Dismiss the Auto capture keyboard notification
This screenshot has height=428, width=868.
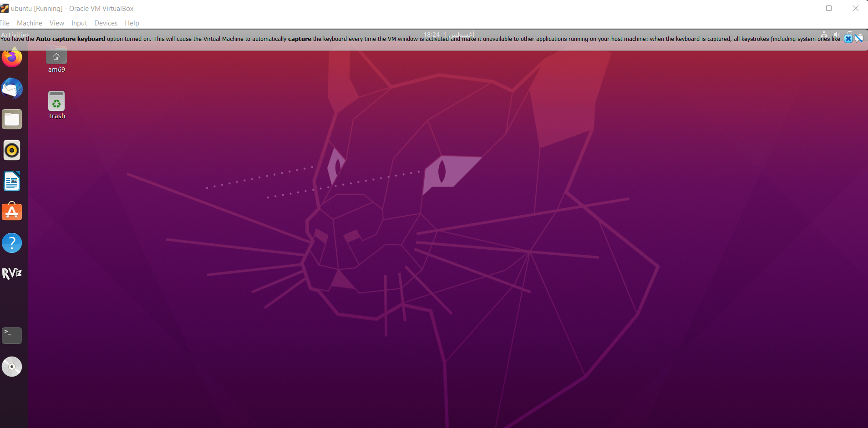848,39
